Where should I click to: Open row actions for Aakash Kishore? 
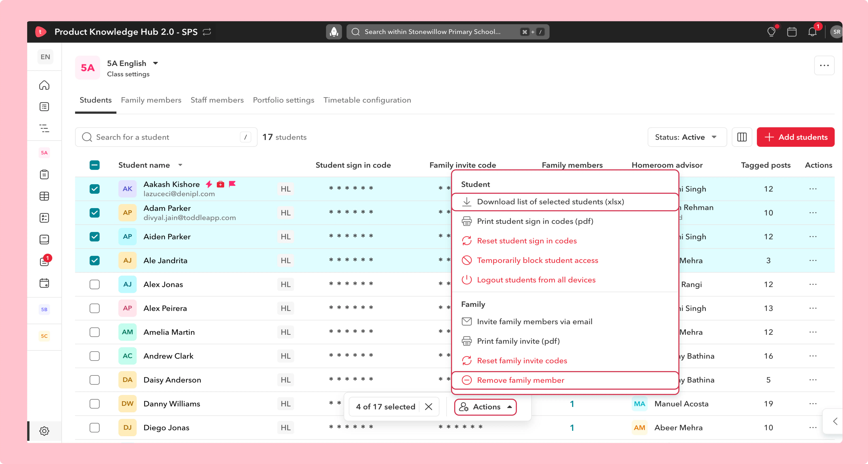point(813,189)
